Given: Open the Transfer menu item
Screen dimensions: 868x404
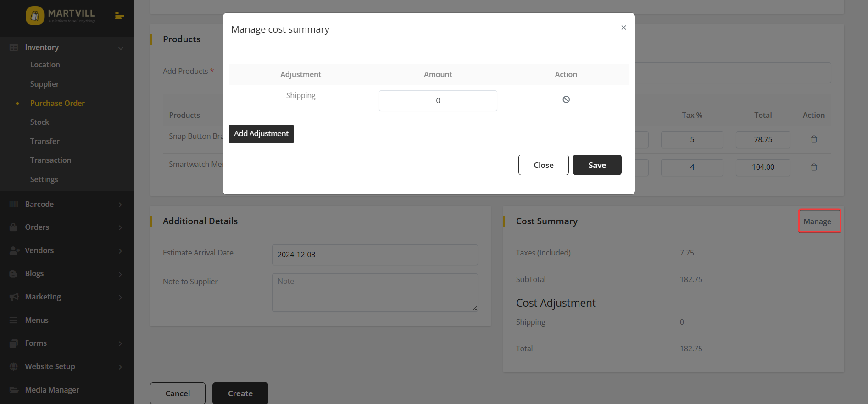Looking at the screenshot, I should click(x=45, y=141).
